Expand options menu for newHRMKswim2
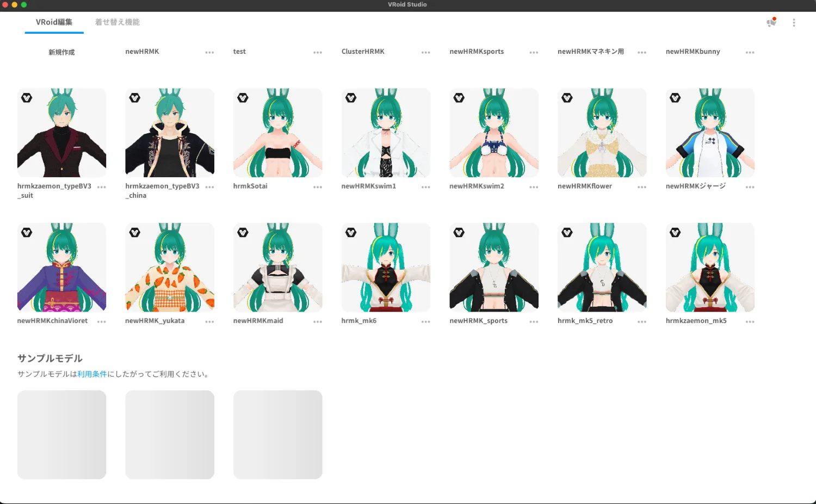This screenshot has height=504, width=816. click(x=534, y=187)
